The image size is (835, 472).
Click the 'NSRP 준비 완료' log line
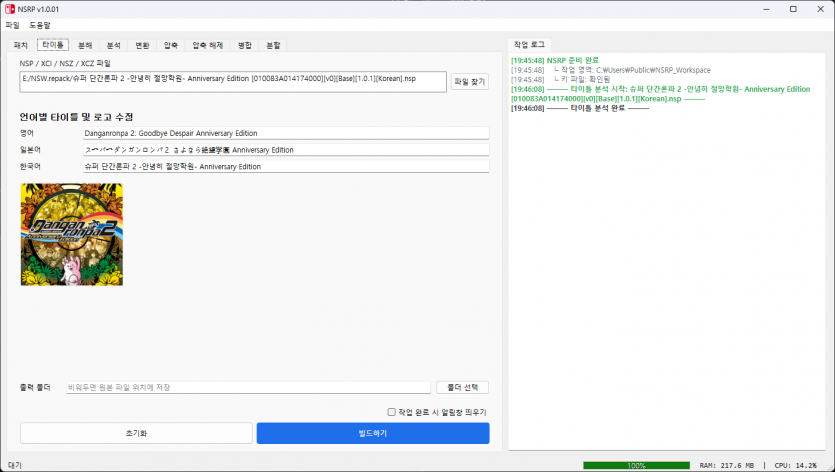tap(555, 60)
